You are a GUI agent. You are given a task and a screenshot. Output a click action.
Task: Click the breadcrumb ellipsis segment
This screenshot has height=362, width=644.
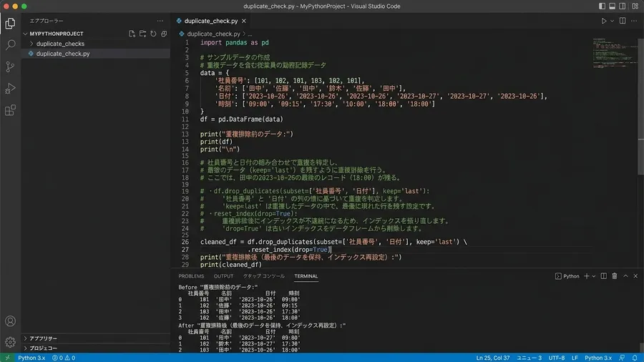pos(250,34)
